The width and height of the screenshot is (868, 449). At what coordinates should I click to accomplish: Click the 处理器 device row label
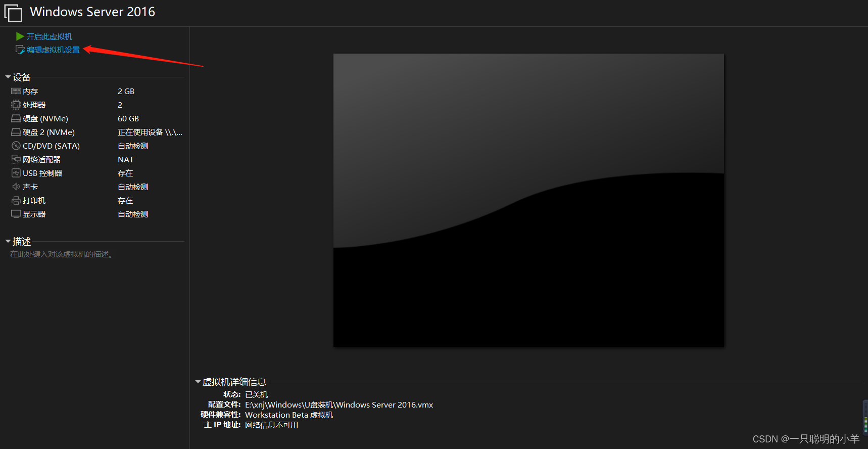click(x=34, y=105)
